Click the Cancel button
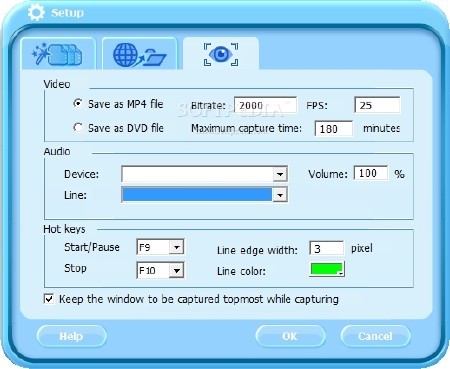The width and height of the screenshot is (450, 369). [375, 336]
